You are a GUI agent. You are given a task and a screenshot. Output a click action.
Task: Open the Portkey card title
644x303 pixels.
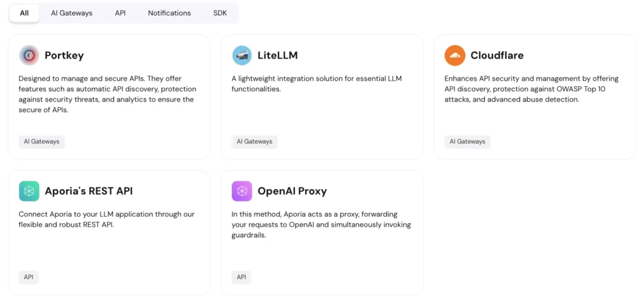[x=64, y=55]
